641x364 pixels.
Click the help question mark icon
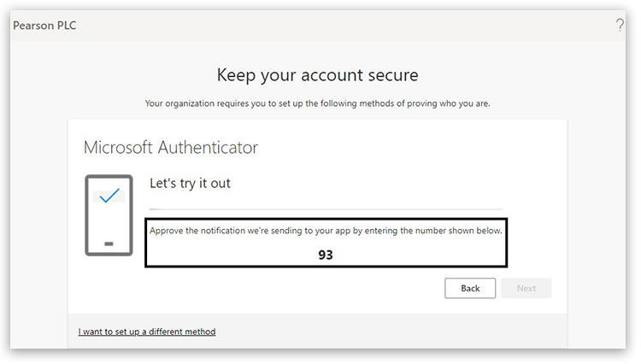tap(620, 26)
